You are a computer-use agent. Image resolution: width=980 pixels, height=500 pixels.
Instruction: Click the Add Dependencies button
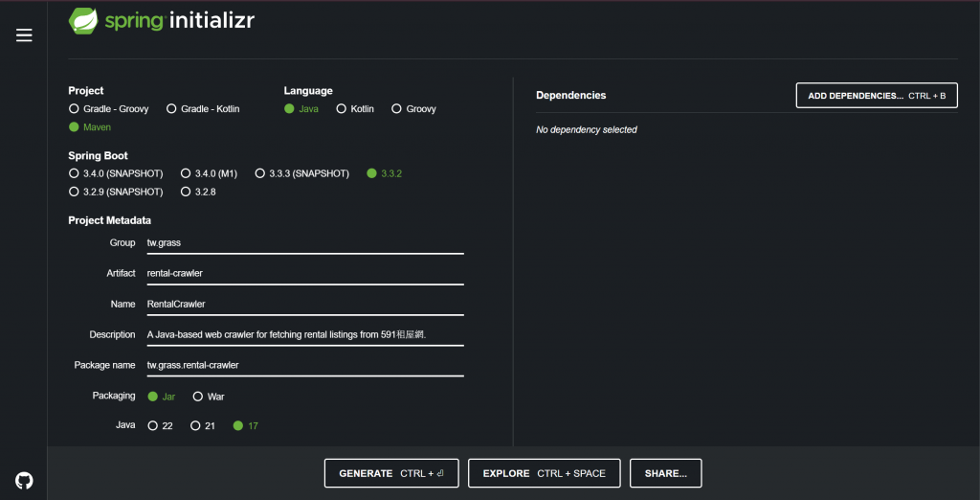click(x=877, y=96)
